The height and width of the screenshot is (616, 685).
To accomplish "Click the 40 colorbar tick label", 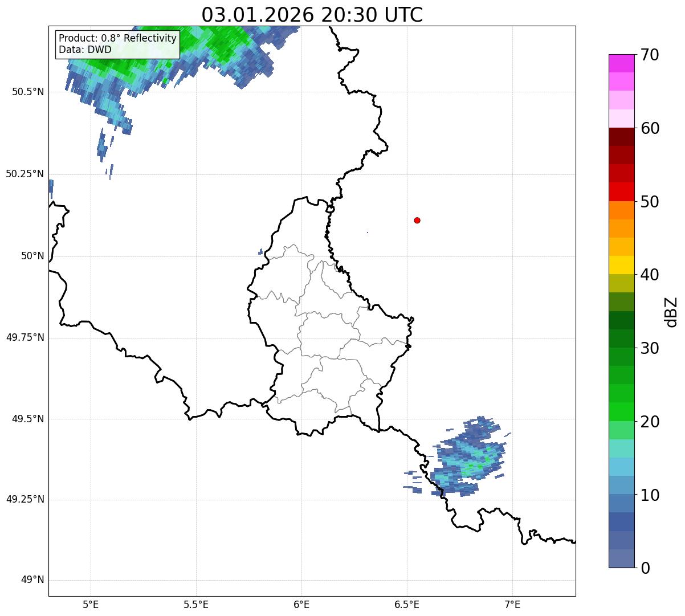I will tap(650, 275).
